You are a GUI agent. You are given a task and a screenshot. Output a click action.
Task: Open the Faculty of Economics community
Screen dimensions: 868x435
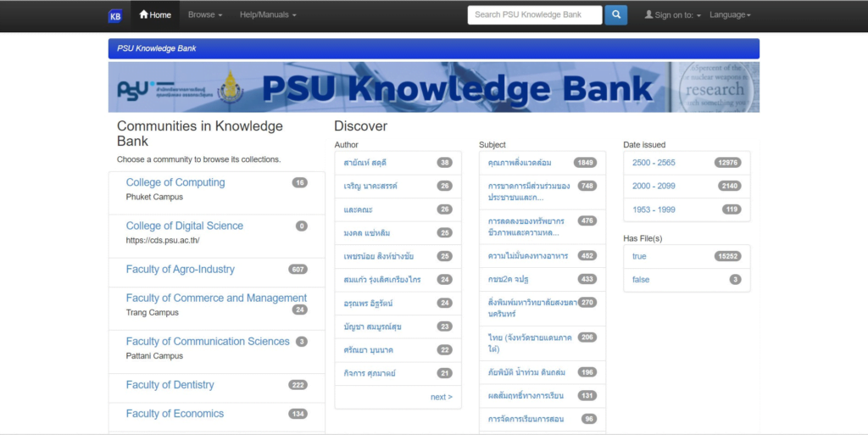[175, 414]
